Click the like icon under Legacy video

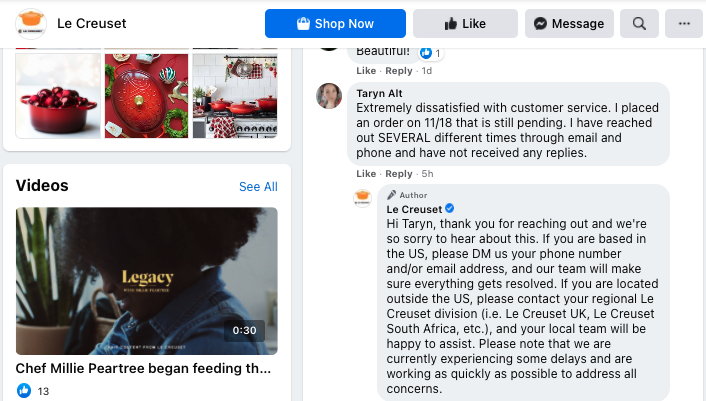(x=24, y=390)
